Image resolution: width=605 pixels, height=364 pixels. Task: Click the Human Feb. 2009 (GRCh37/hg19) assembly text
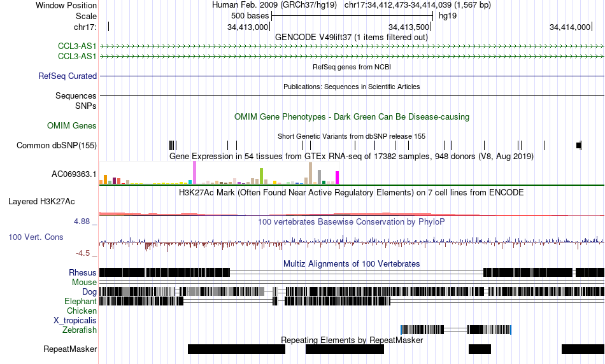274,5
